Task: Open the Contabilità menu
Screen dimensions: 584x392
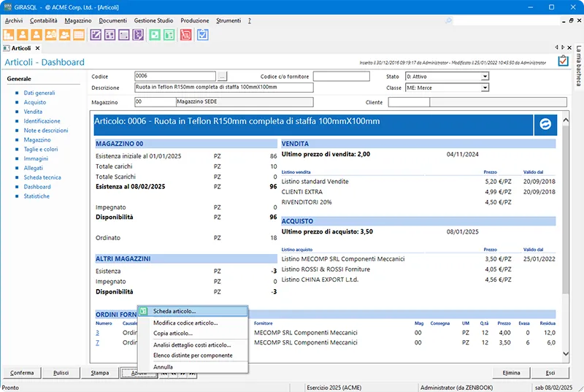Action: [x=44, y=20]
